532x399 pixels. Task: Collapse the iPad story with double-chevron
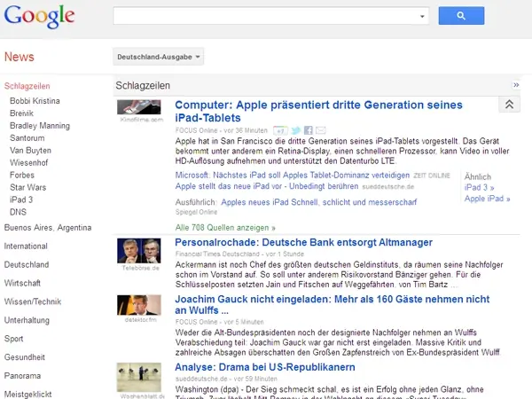tap(509, 104)
